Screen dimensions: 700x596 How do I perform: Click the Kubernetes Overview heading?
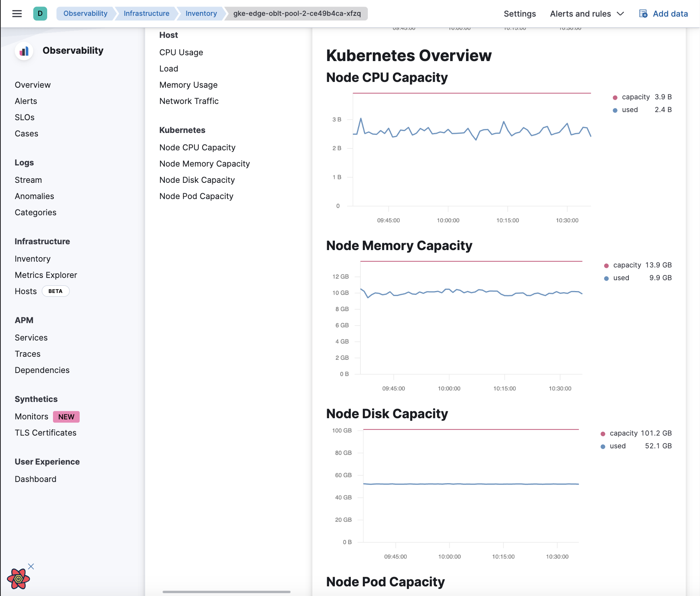pos(409,55)
